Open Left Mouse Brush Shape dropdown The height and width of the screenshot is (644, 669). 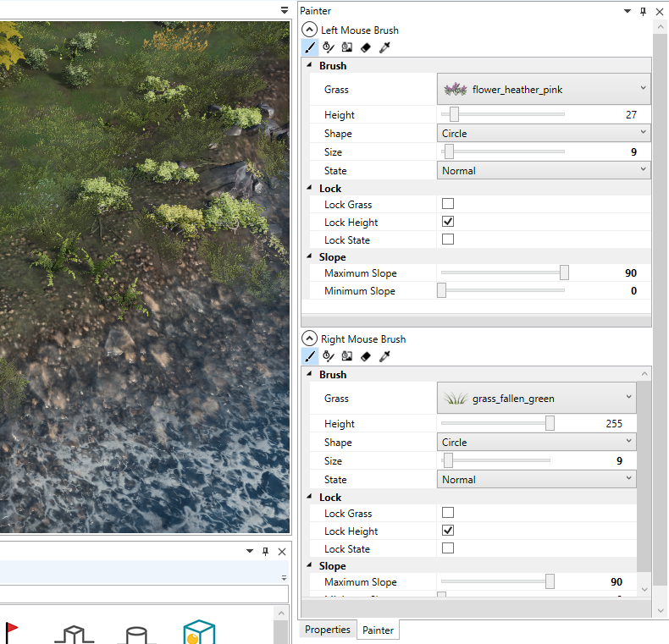(x=544, y=133)
